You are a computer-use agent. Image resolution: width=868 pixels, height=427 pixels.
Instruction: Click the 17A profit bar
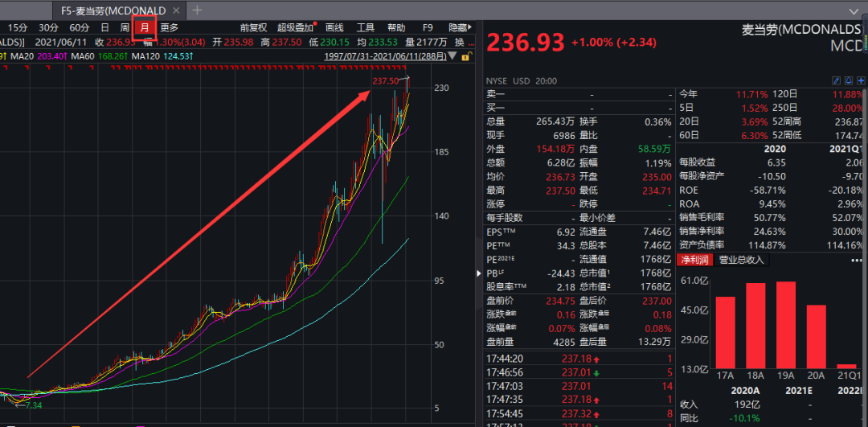click(x=725, y=333)
